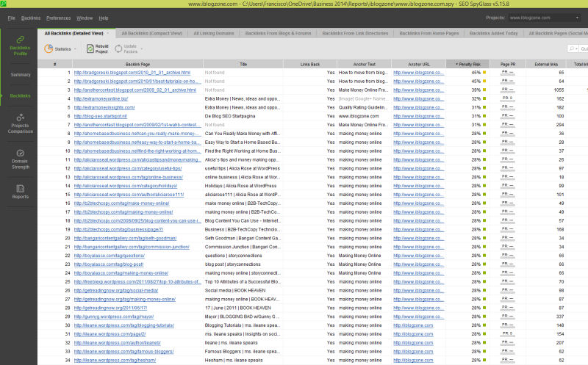Screen dimensions: 588x365
Task: Click SEO SpyGlass app icon in title bar
Action: coord(3,4)
